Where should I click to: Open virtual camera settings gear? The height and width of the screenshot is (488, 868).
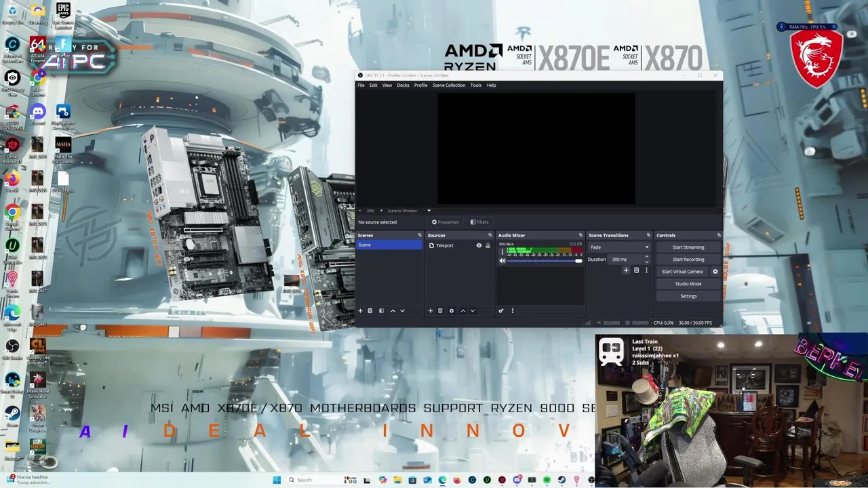(715, 272)
